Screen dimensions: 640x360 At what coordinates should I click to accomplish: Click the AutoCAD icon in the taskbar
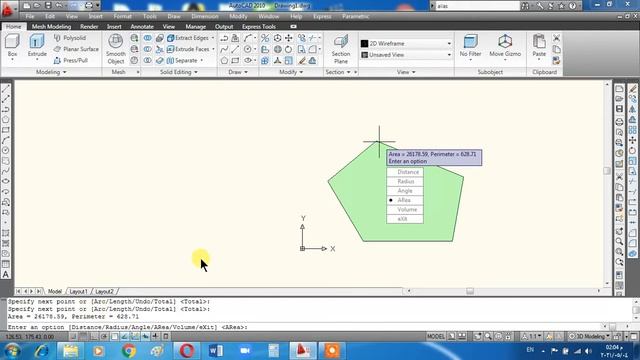click(303, 351)
